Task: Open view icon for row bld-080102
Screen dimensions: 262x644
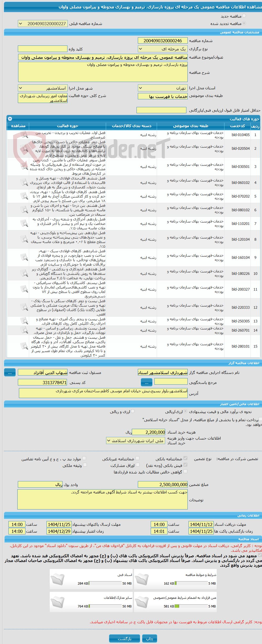Action: click(x=24, y=210)
